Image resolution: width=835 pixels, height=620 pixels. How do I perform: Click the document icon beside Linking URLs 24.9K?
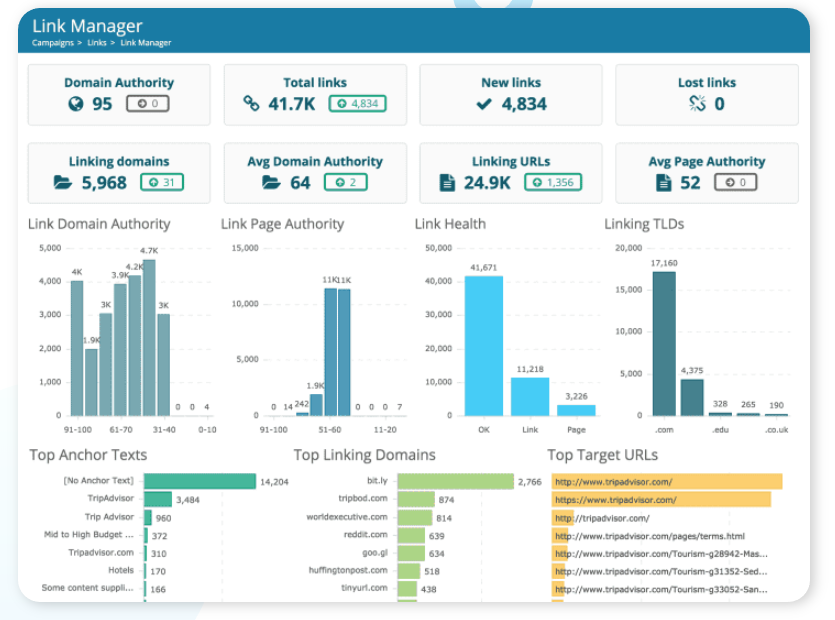pos(447,183)
